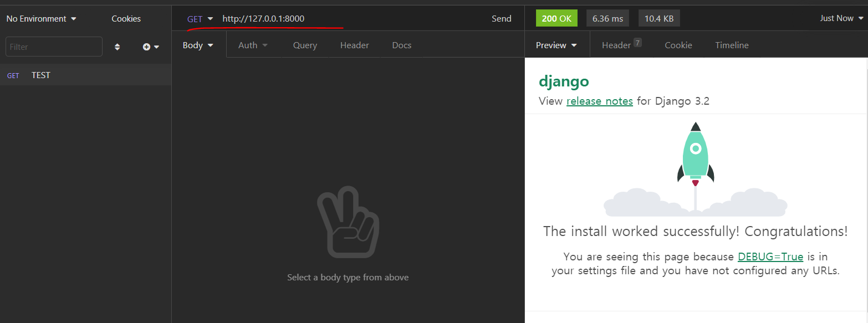
Task: Click 'The install worked successfully!' text
Action: click(x=641, y=232)
